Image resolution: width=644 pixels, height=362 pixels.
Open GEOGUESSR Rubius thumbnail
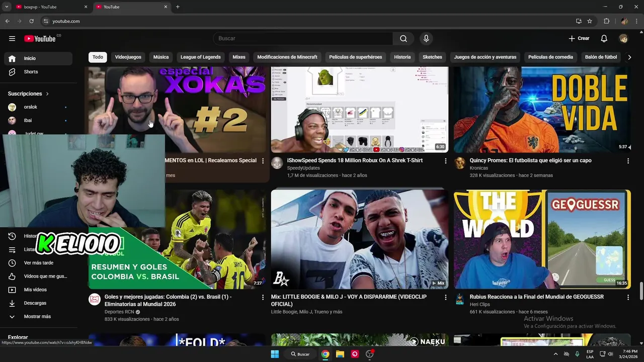point(542,239)
